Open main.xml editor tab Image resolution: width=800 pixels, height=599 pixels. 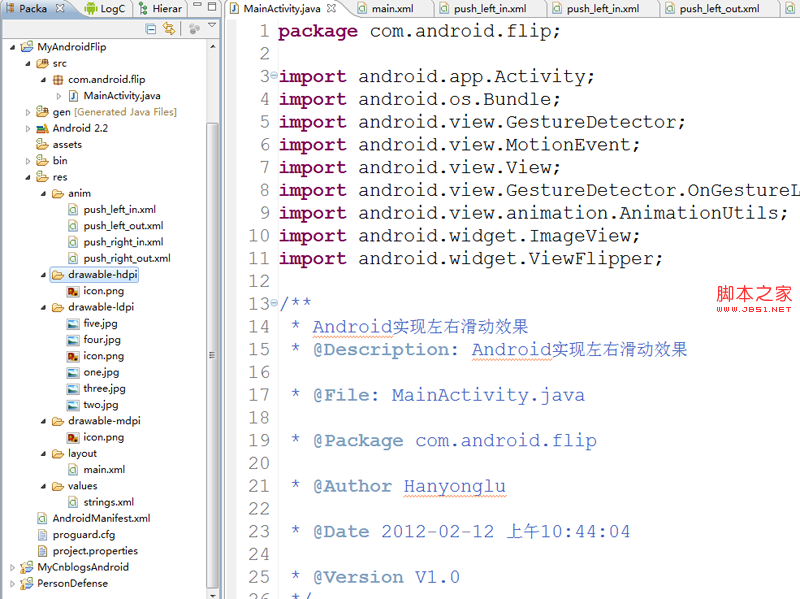(x=386, y=9)
